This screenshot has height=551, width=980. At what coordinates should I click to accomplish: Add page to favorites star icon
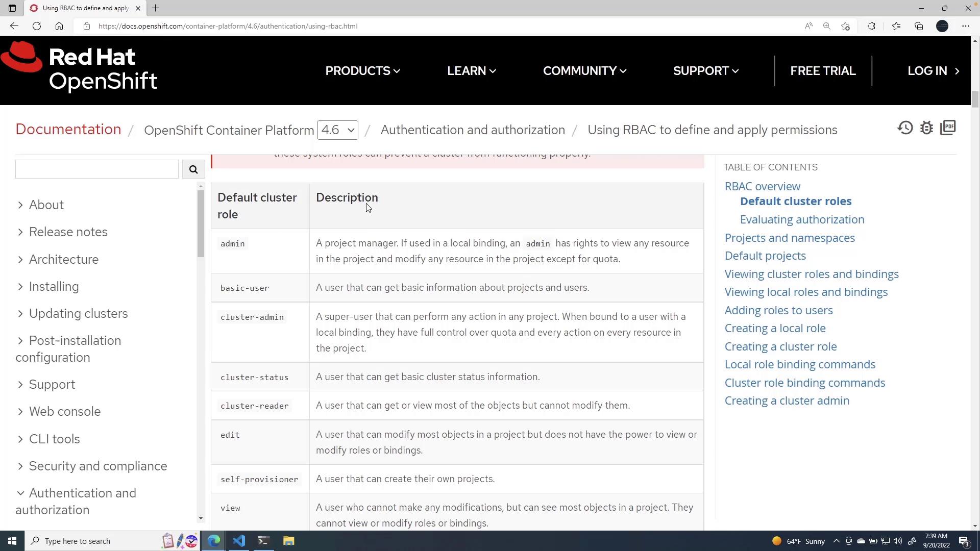click(x=846, y=26)
